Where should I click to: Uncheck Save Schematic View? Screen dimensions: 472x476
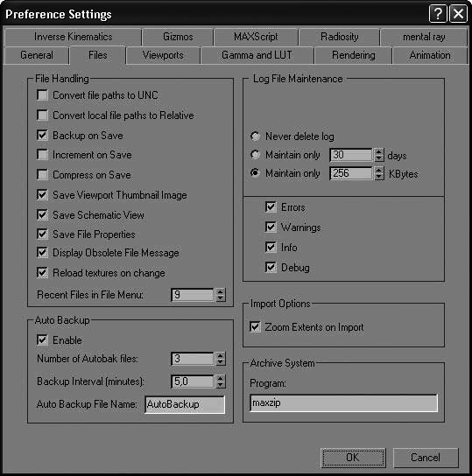coord(42,214)
